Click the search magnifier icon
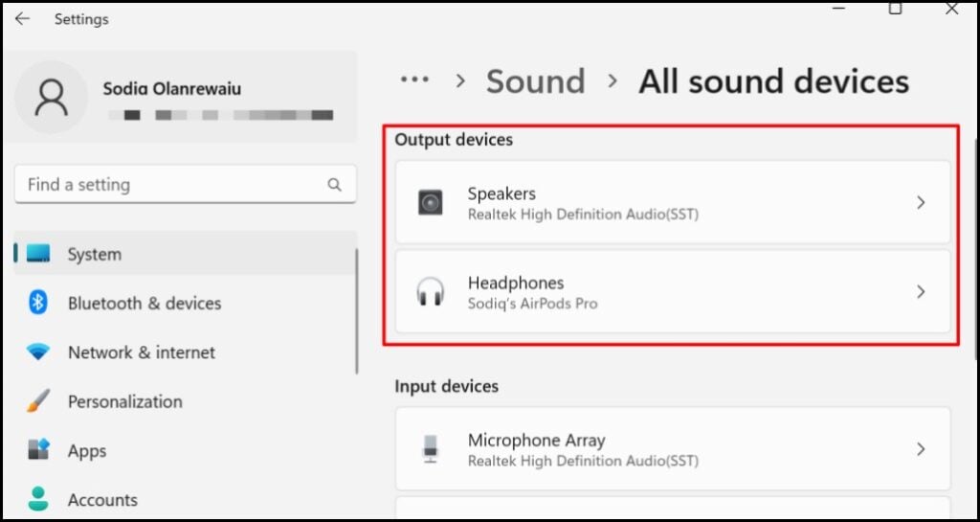980x522 pixels. 334,185
